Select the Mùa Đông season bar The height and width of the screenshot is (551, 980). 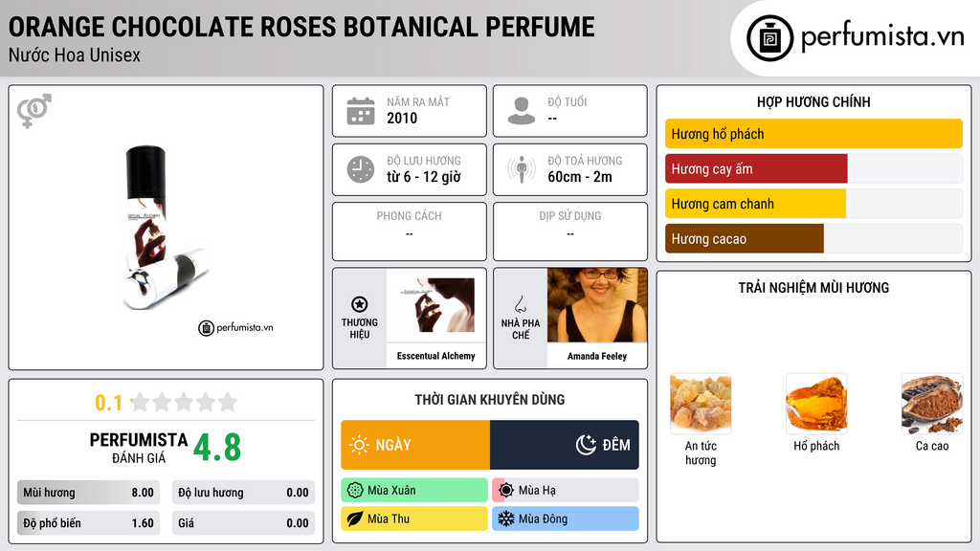(566, 519)
